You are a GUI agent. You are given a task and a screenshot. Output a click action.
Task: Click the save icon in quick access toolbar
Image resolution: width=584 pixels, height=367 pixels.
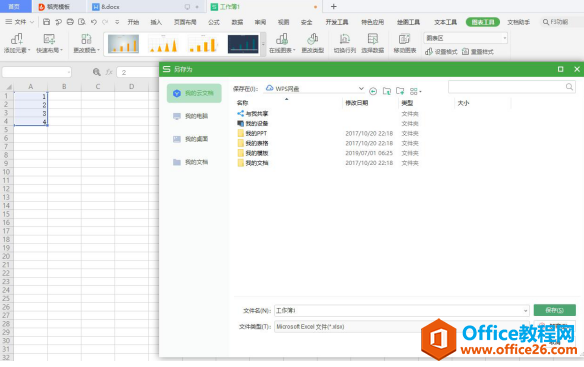pos(47,22)
